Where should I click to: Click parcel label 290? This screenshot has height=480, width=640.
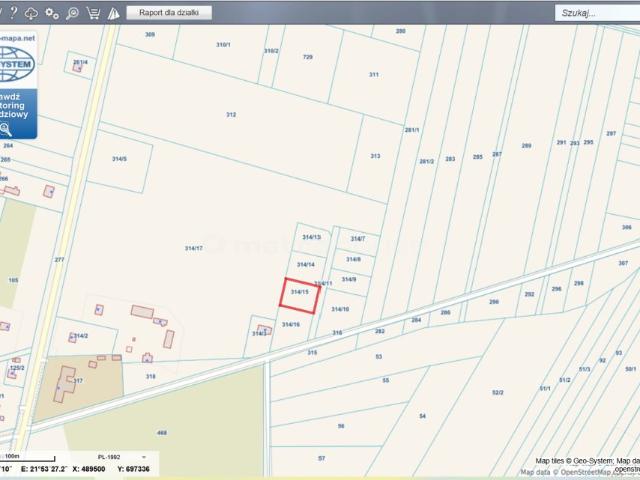coord(494,302)
